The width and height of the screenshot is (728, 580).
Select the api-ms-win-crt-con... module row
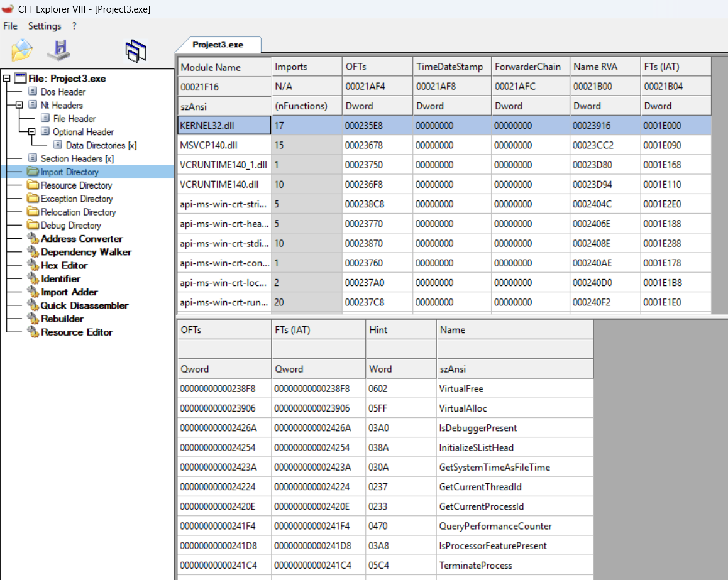444,263
